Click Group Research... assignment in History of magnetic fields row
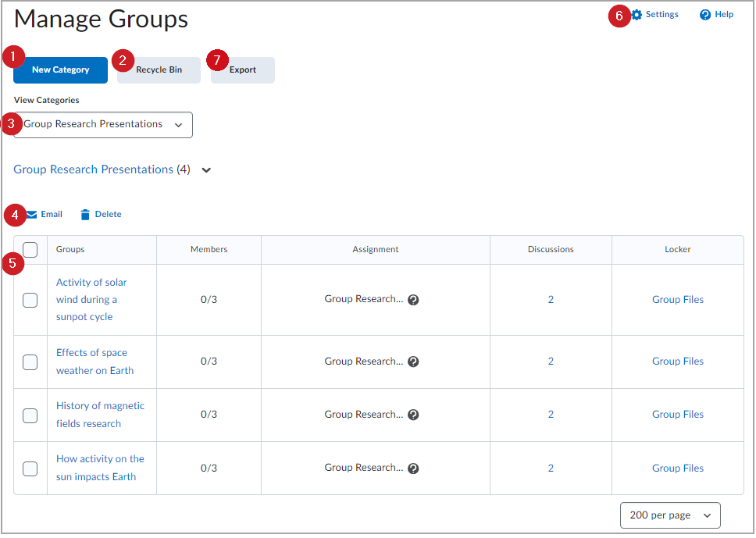Image resolution: width=756 pixels, height=538 pixels. click(363, 415)
